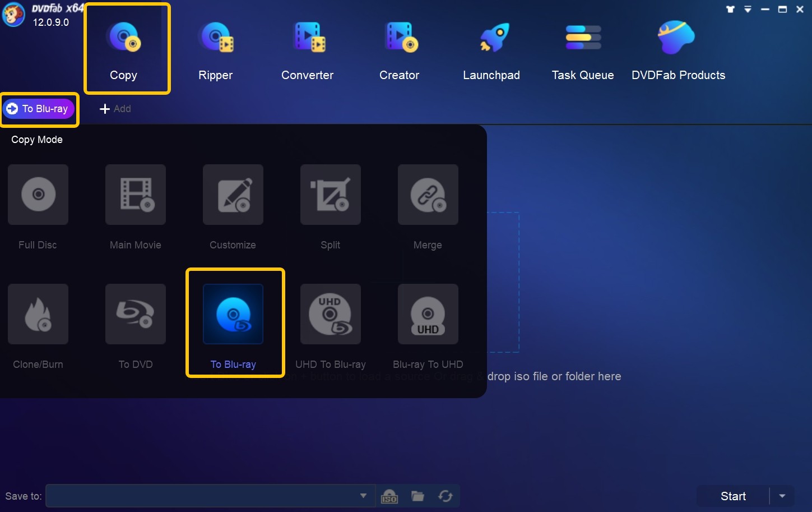
Task: Select Split copy mode
Action: [x=331, y=207]
